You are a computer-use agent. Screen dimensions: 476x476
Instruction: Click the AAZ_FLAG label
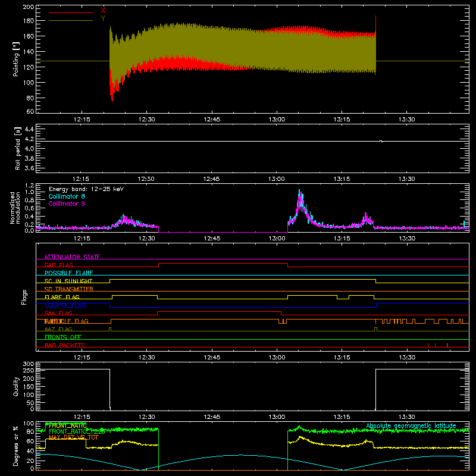tap(58, 329)
